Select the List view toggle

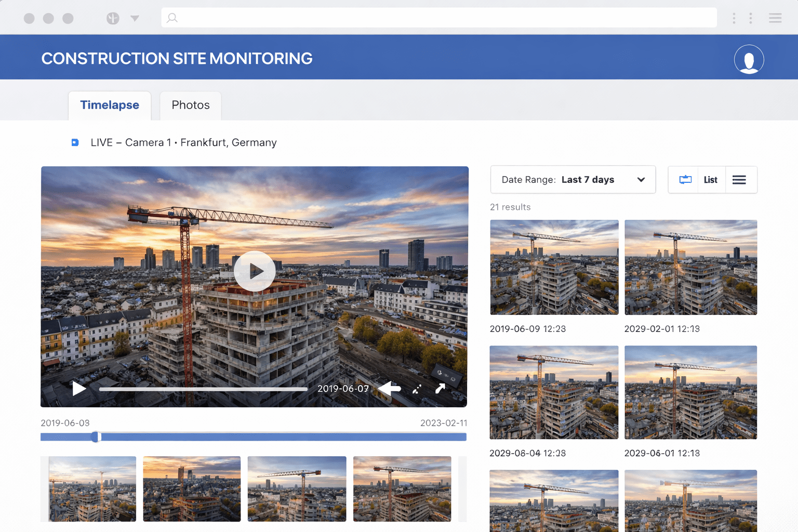tap(710, 180)
